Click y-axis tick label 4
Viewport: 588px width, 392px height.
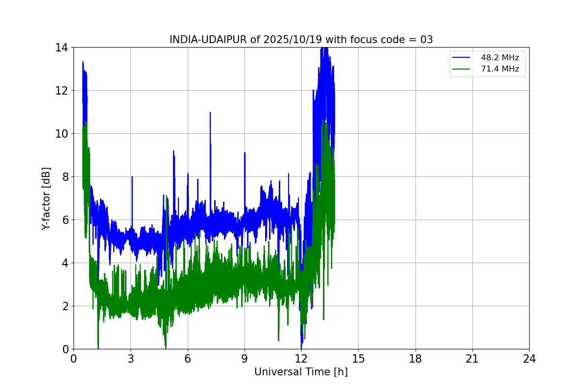pos(65,263)
